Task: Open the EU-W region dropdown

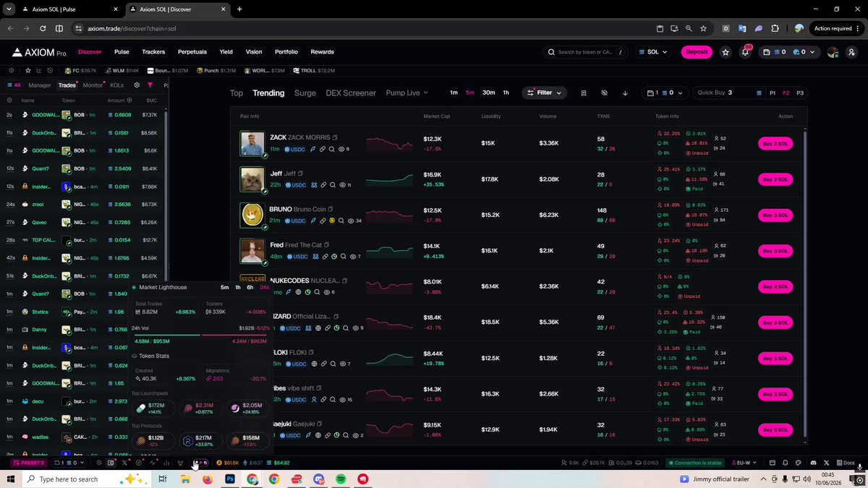Action: pyautogui.click(x=743, y=463)
